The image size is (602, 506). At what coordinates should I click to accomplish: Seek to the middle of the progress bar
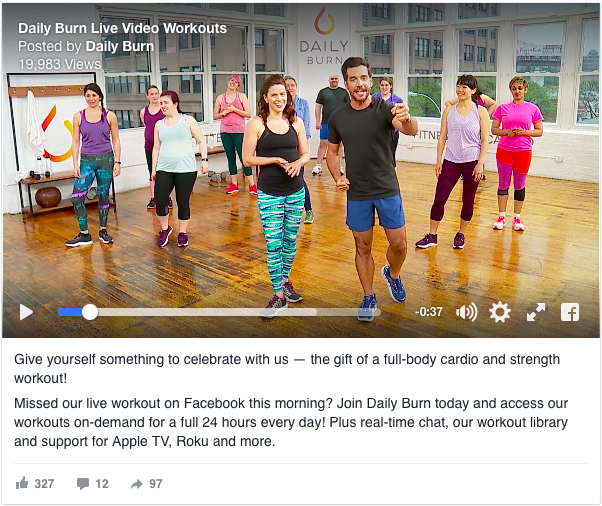[x=219, y=312]
